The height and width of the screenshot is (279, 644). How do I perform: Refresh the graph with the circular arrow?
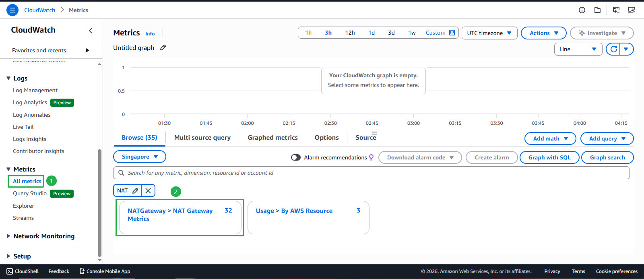pos(613,49)
